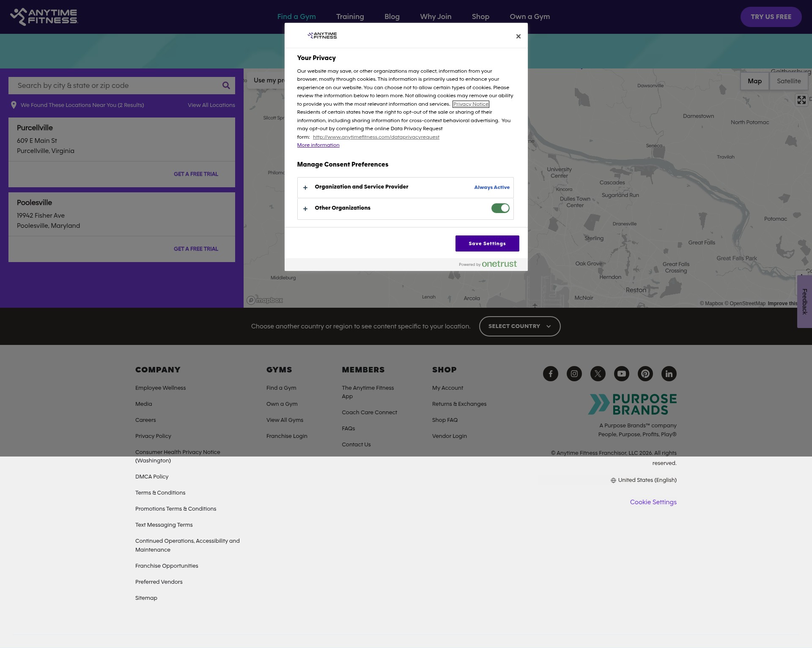This screenshot has width=812, height=648.
Task: Toggle the Other Organizations consent switch
Action: (500, 208)
